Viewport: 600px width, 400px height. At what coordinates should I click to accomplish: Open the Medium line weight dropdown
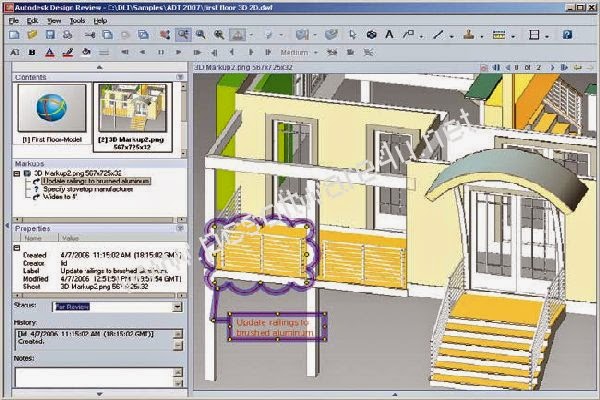[x=299, y=52]
